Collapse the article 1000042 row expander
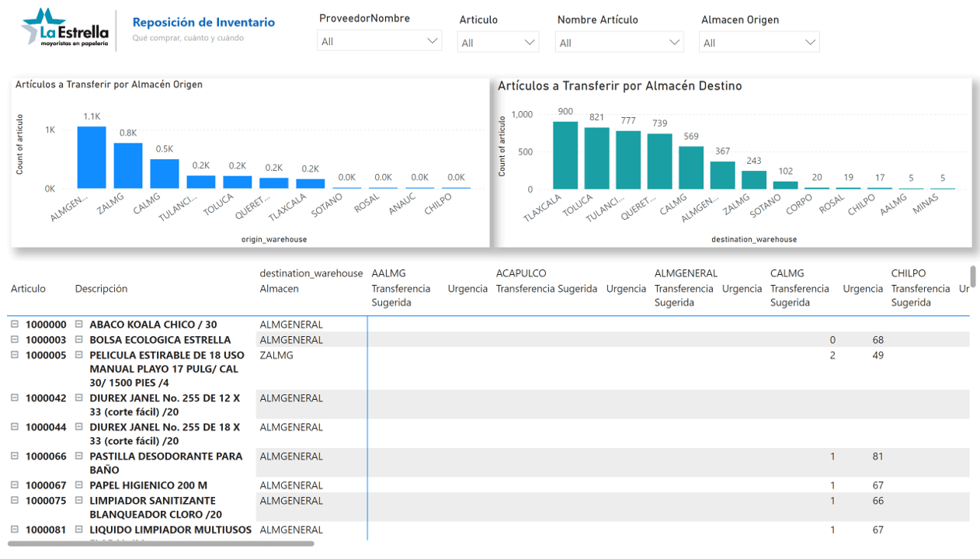The height and width of the screenshot is (559, 980). click(15, 398)
